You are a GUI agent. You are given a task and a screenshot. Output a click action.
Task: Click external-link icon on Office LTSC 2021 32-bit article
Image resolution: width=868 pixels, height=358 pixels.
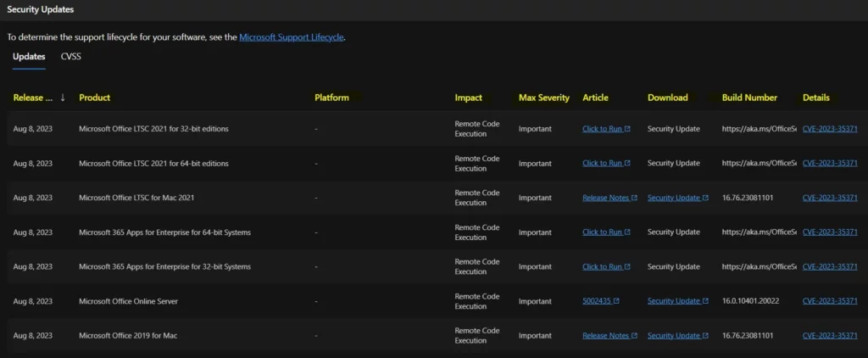pos(627,129)
